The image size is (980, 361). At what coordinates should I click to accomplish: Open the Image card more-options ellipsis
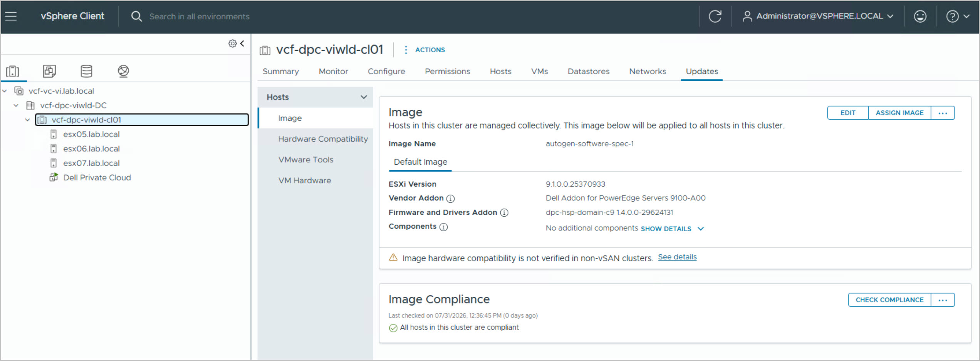(943, 113)
